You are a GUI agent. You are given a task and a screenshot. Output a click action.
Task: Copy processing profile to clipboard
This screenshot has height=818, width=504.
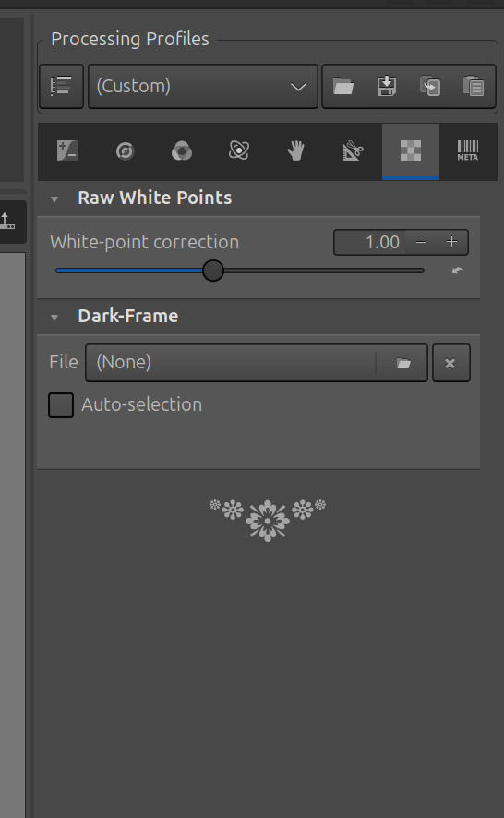[430, 86]
